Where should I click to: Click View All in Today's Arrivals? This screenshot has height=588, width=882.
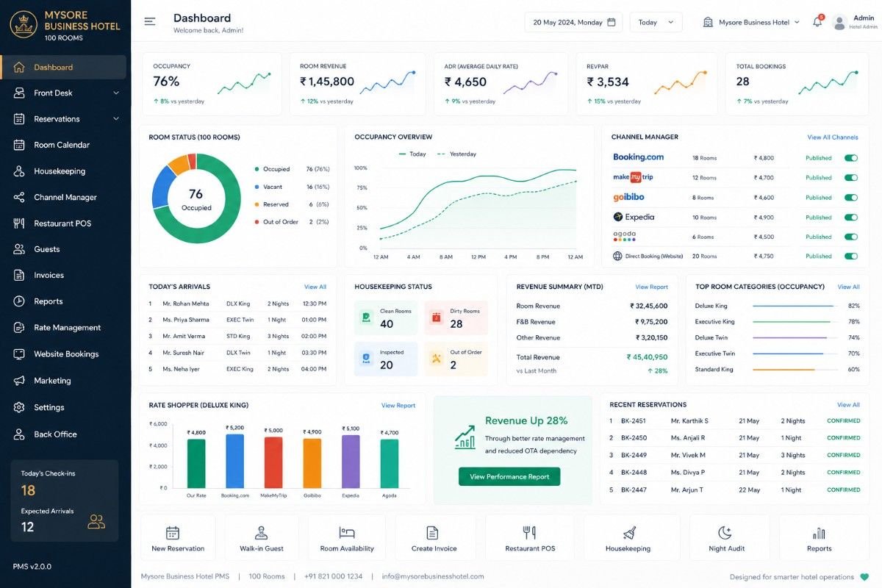(315, 287)
